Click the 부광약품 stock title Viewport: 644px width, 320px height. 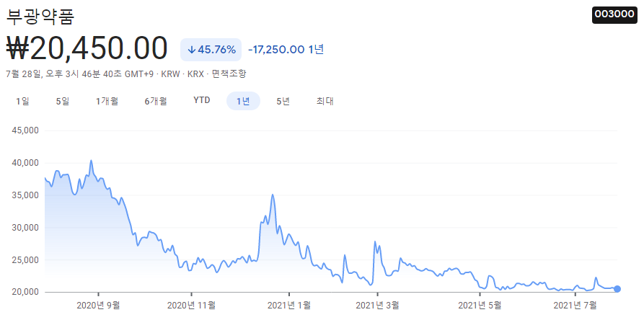coord(40,16)
